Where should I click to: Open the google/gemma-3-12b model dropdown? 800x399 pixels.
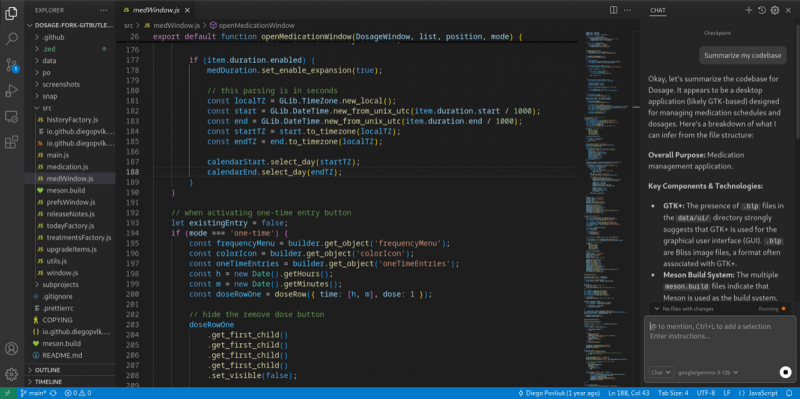(x=708, y=372)
